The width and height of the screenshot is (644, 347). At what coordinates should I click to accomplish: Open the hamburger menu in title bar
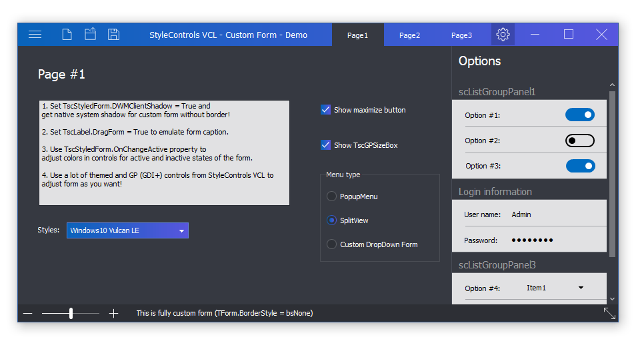35,35
